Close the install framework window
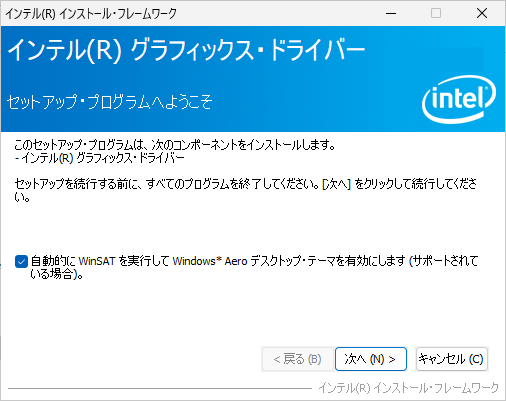Viewport: 506px width, 401px height. pos(482,13)
